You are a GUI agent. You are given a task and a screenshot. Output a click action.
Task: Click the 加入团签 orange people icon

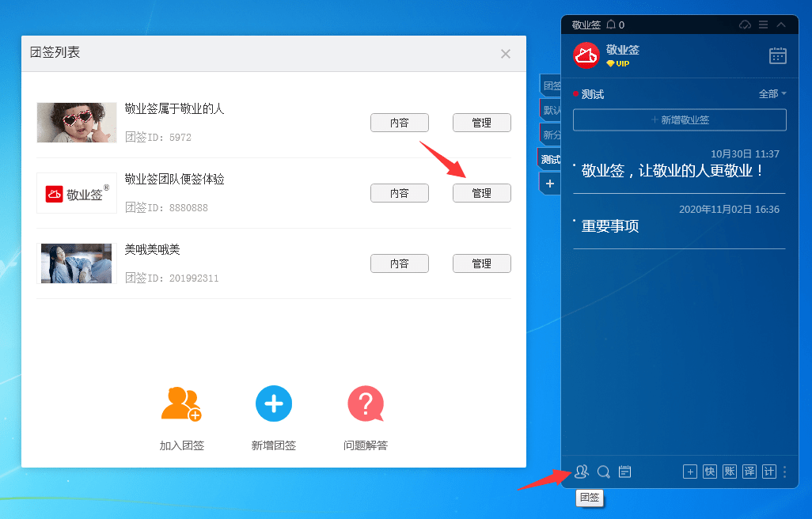(x=181, y=403)
